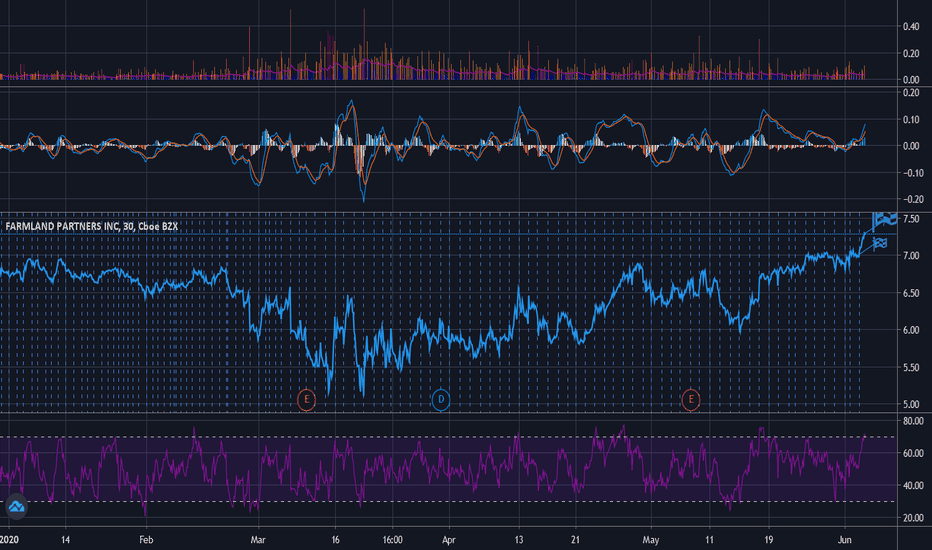Click the Jun label on the time axis
The image size is (932, 550).
pyautogui.click(x=845, y=540)
